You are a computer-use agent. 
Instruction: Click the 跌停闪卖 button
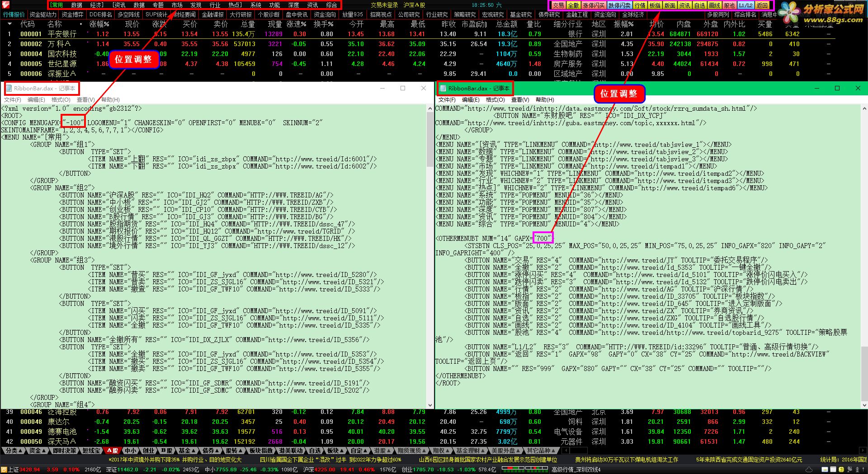619,5
